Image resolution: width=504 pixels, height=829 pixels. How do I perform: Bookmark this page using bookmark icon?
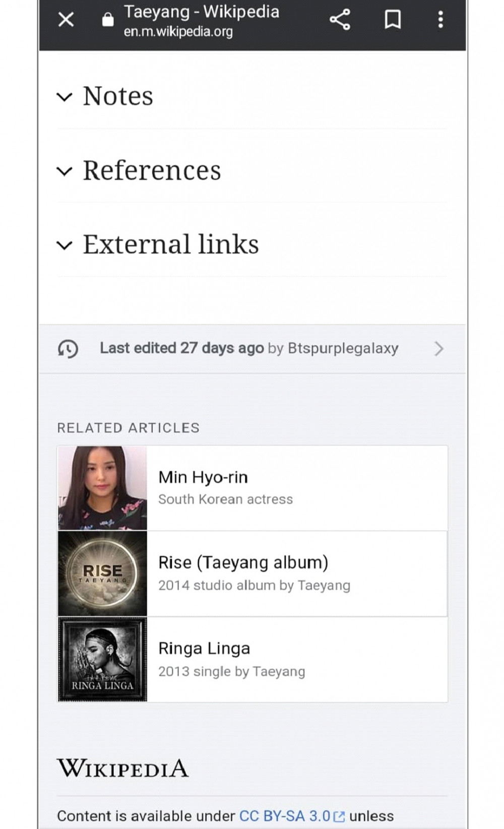[x=393, y=20]
